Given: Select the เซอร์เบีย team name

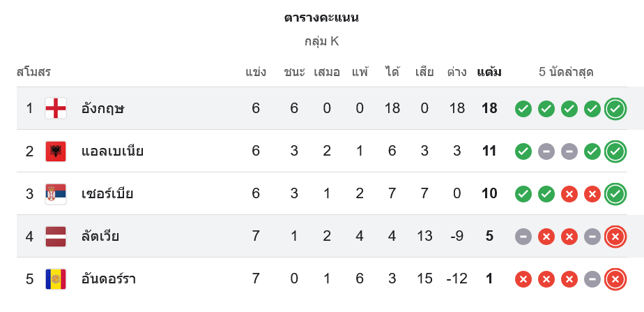Looking at the screenshot, I should pyautogui.click(x=107, y=193).
